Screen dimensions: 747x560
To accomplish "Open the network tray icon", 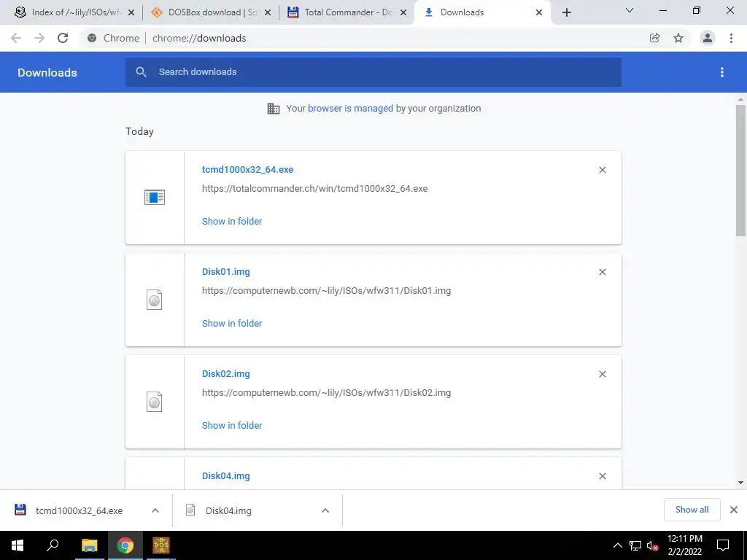I will click(x=635, y=545).
